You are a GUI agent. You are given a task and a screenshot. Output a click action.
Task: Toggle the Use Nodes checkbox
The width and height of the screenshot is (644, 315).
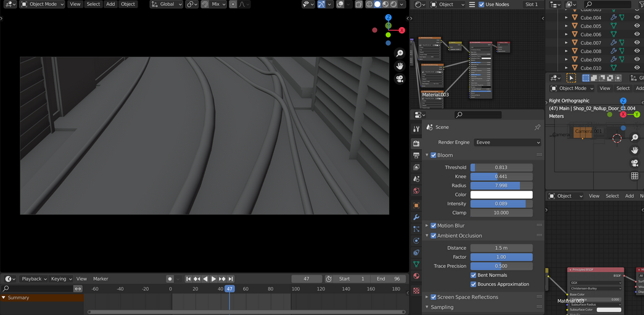click(482, 4)
